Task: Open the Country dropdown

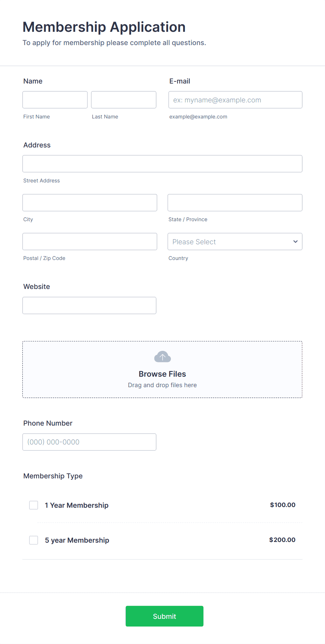Action: 235,241
